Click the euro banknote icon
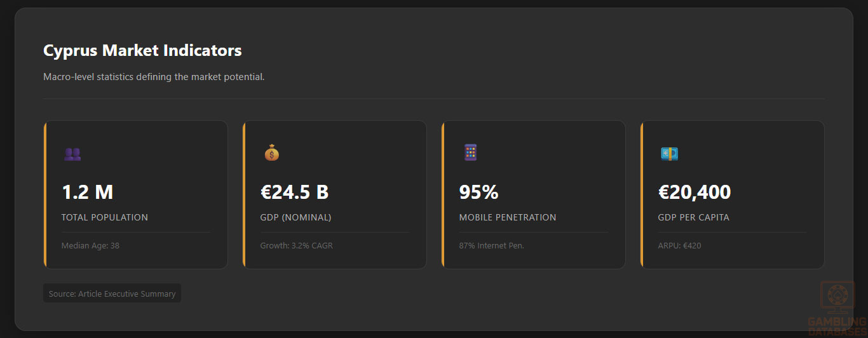 (669, 154)
